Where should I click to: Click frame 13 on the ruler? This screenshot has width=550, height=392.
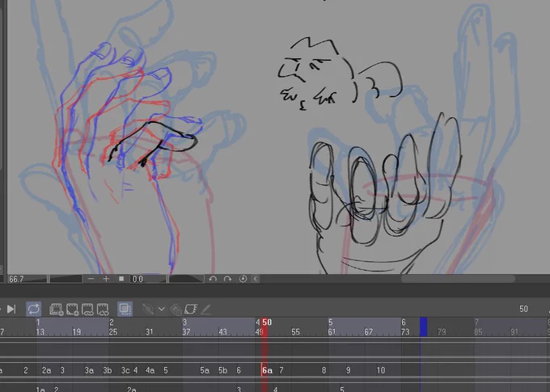[x=40, y=331]
